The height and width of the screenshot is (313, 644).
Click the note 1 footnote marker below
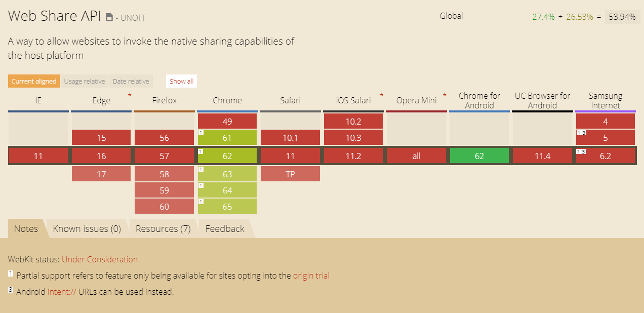(x=10, y=273)
